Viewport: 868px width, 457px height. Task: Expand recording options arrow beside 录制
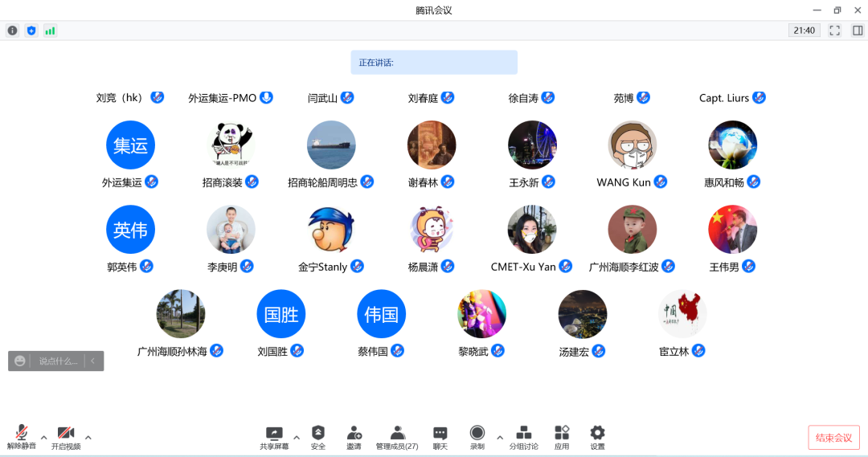coord(500,438)
